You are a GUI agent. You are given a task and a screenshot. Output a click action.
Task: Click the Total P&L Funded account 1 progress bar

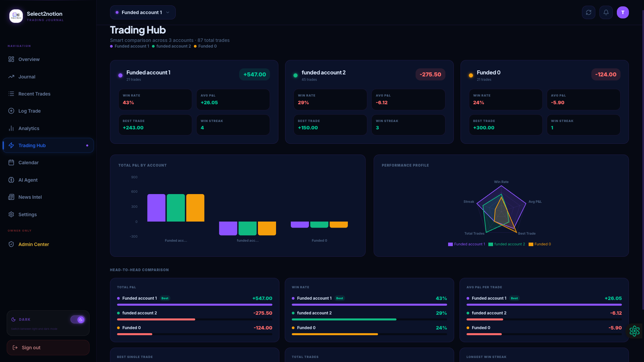[195, 305]
